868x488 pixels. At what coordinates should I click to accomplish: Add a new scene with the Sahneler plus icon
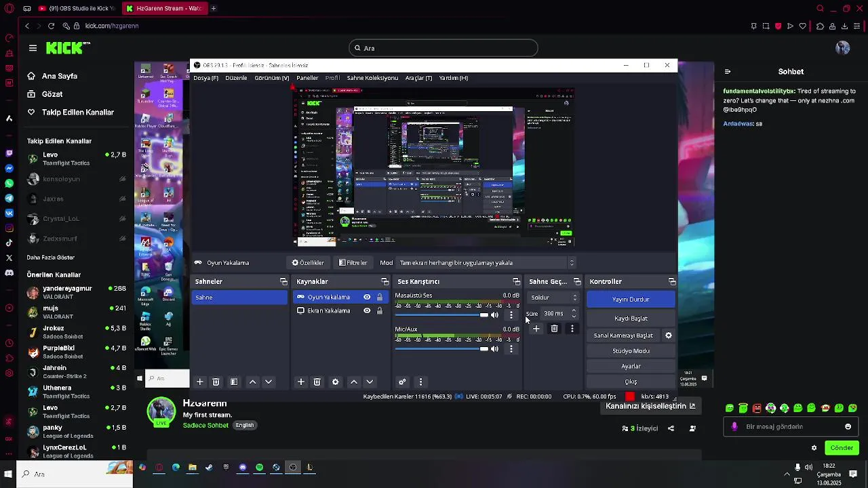(x=199, y=382)
